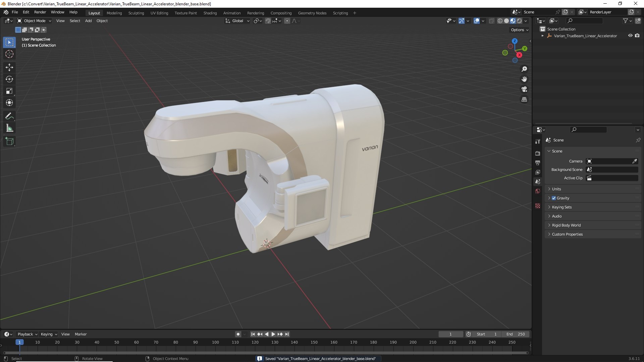Open the Tool properties tab icon
Viewport: 644px width, 362px height.
coord(538,141)
